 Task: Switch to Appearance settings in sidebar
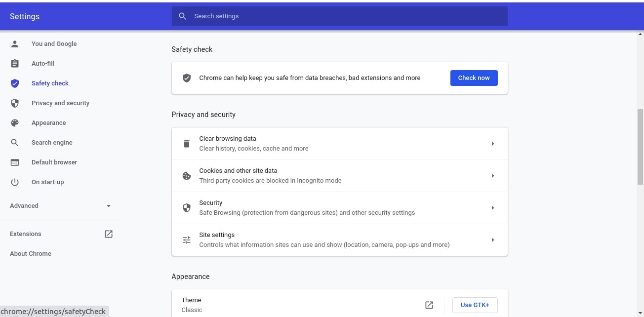click(x=48, y=123)
